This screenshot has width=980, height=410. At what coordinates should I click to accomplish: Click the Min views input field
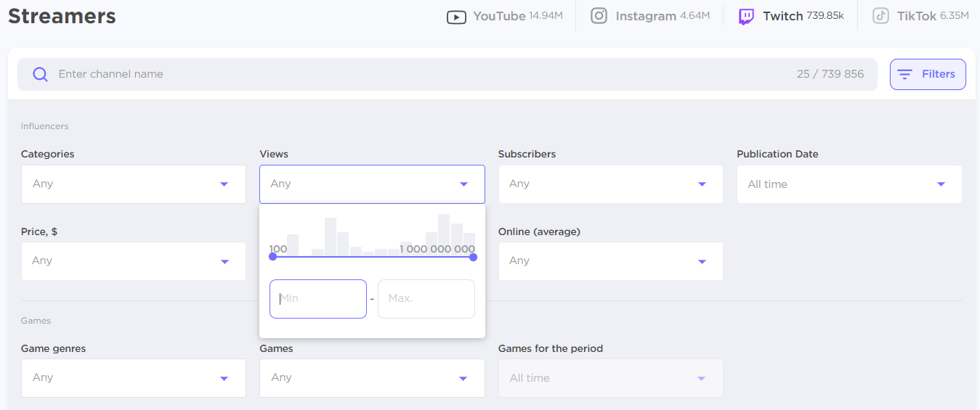318,299
